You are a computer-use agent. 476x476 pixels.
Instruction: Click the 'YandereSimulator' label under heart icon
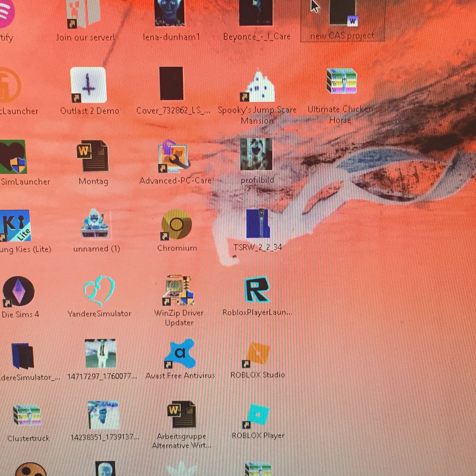point(99,314)
